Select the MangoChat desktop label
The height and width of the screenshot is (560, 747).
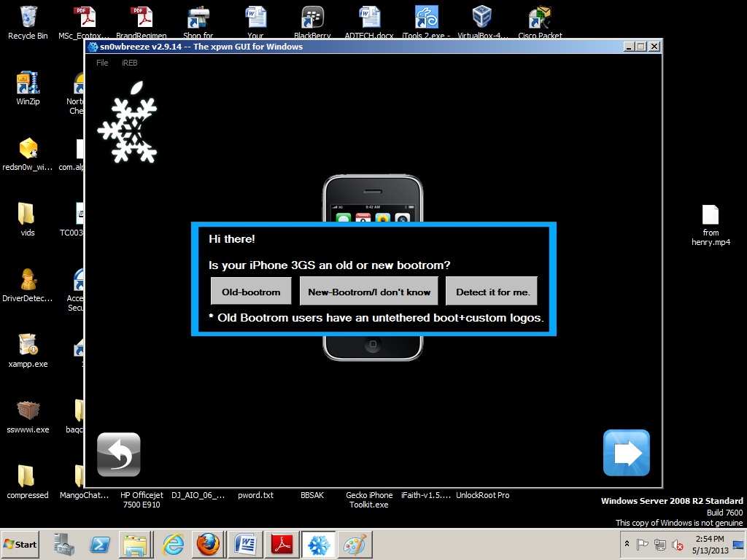(x=85, y=495)
